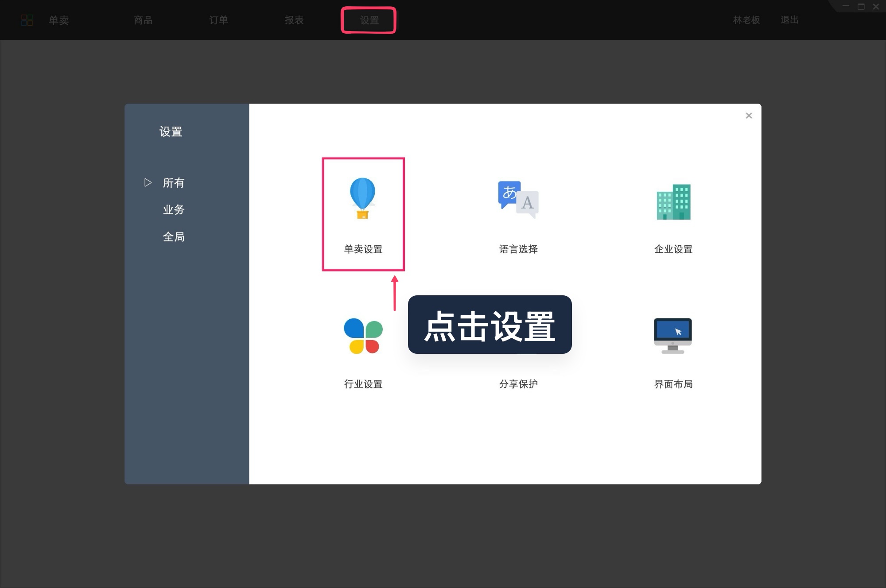
Task: Click the 林老板 user name
Action: click(x=746, y=20)
